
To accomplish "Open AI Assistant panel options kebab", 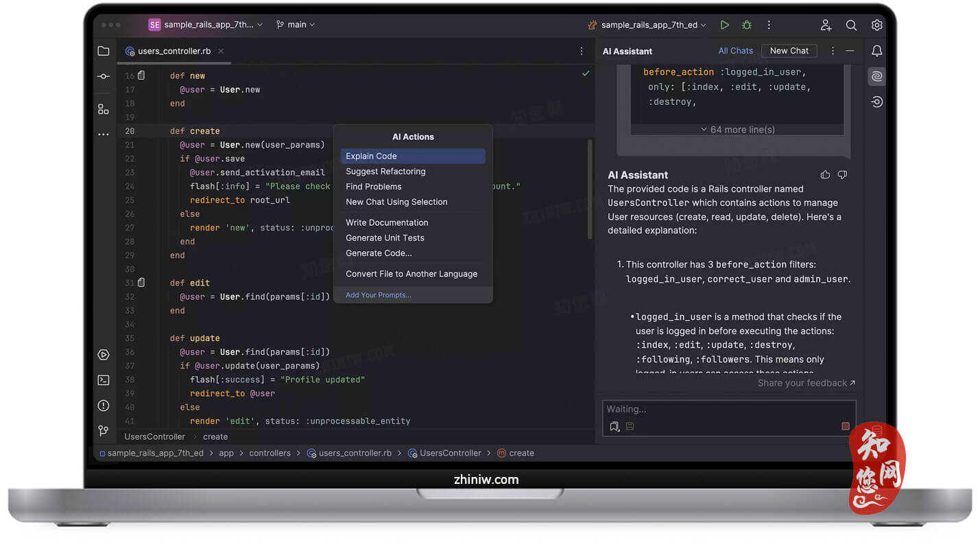I will (833, 51).
